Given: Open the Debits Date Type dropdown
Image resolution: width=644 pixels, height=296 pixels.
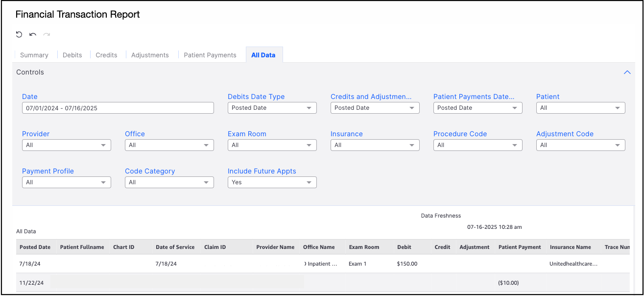Looking at the screenshot, I should pos(272,108).
